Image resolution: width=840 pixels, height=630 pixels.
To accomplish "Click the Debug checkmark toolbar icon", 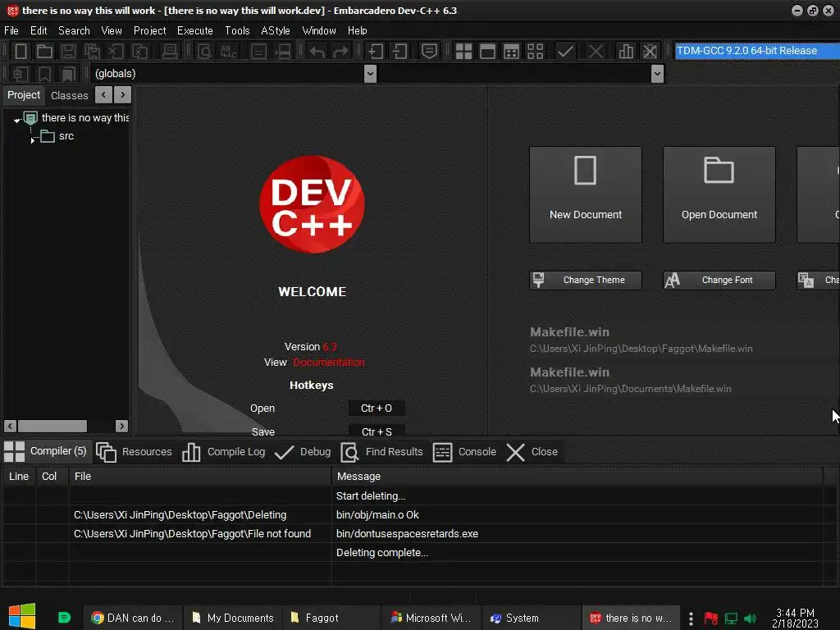I will [566, 52].
